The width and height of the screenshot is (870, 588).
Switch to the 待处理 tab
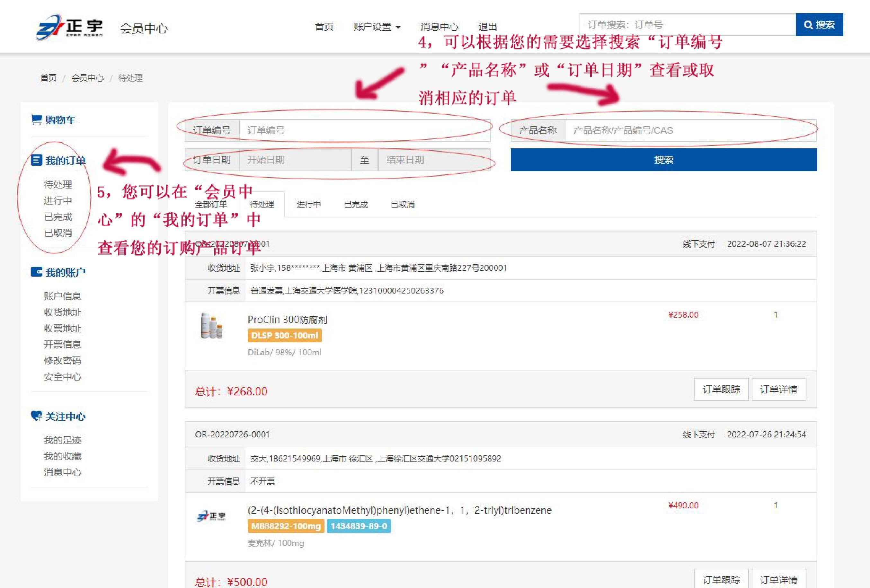[262, 204]
